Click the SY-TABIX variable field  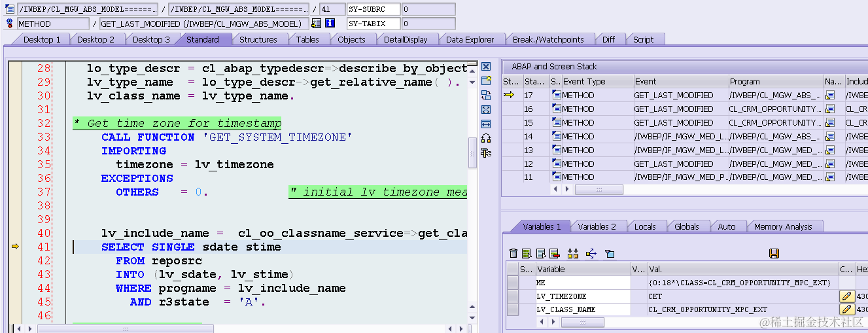[x=373, y=24]
